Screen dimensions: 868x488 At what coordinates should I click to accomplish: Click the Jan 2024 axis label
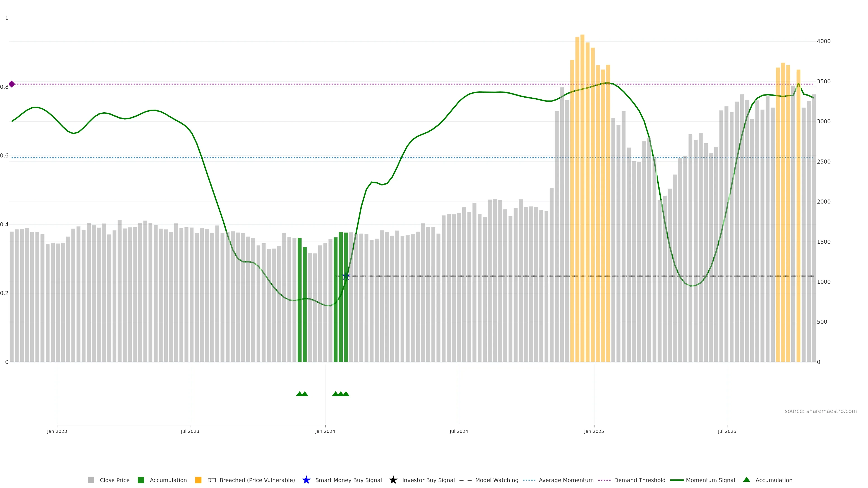[325, 431]
